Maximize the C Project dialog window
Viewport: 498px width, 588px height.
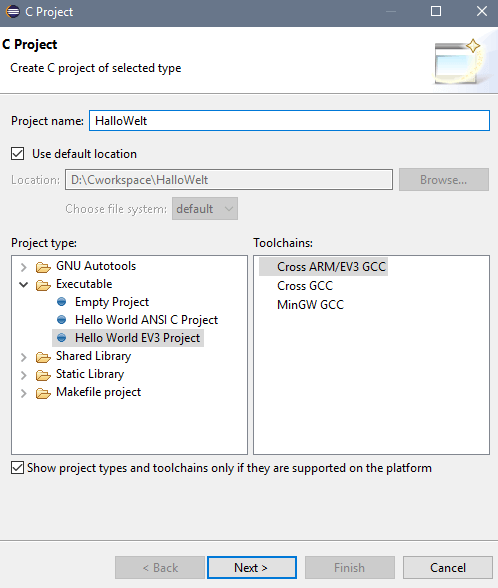pos(436,11)
